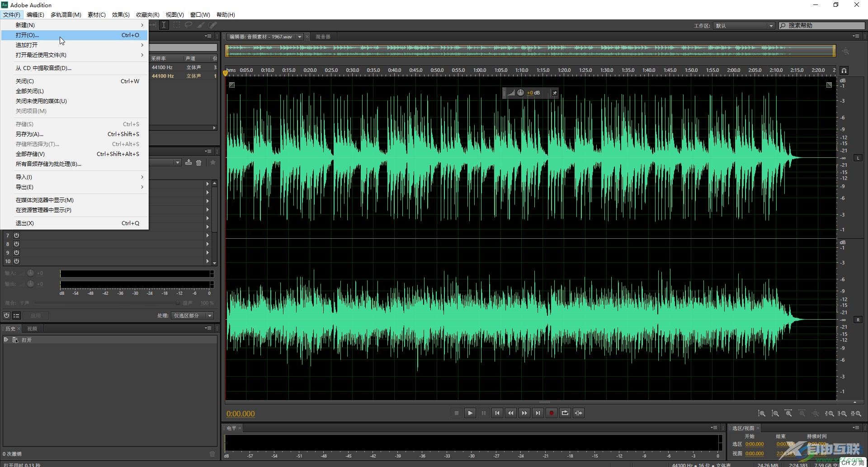Viewport: 868px width, 467px height.
Task: Open effects rack preset dropdown
Action: coord(178,163)
